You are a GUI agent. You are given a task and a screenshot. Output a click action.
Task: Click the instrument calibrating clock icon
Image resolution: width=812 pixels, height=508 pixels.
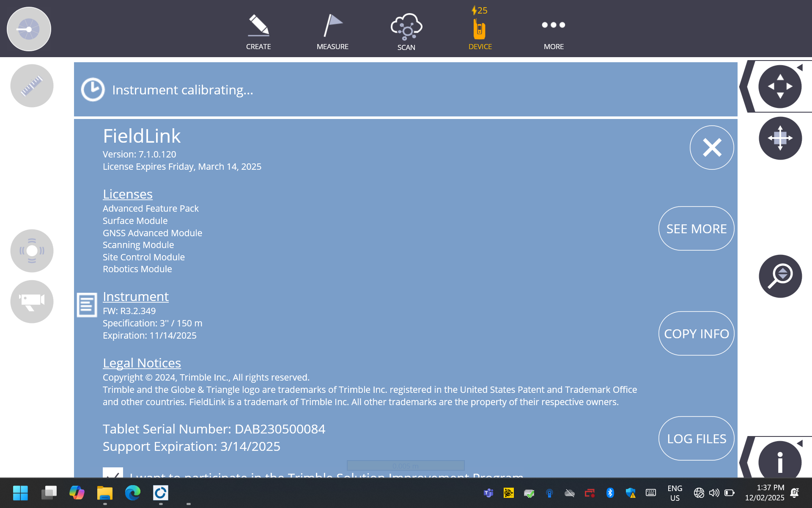(x=93, y=90)
